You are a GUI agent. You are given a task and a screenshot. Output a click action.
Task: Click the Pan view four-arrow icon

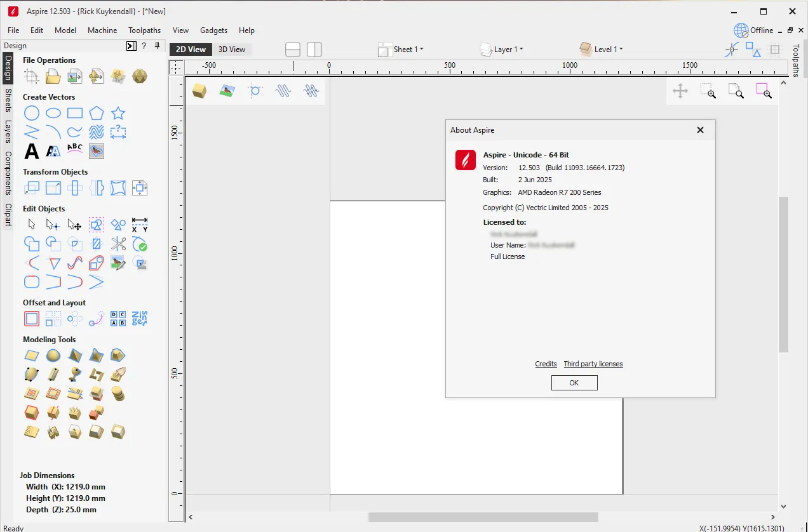tap(680, 91)
